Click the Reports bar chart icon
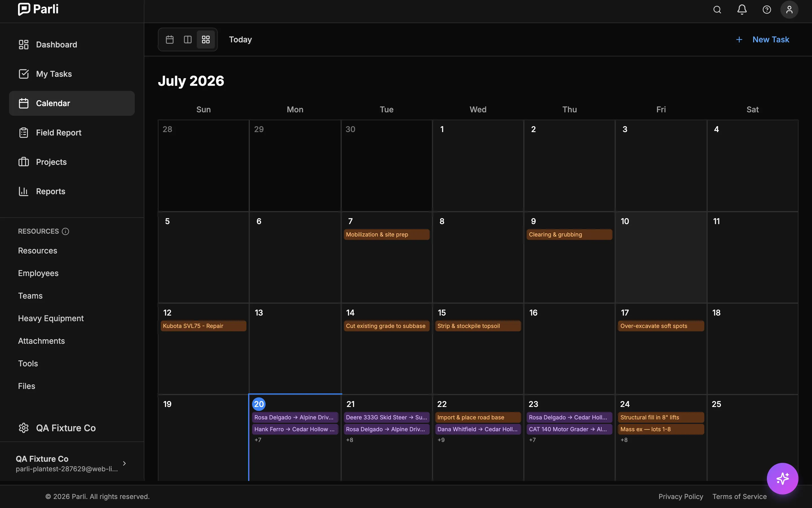 pyautogui.click(x=23, y=192)
